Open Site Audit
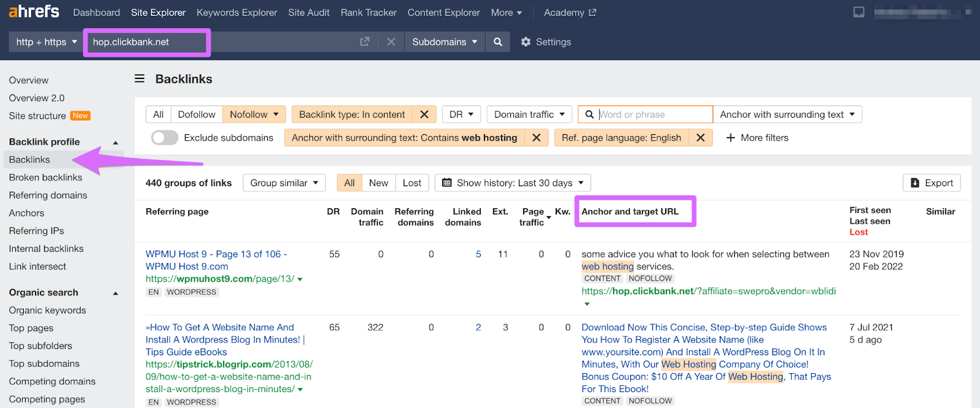This screenshot has width=980, height=408. point(309,12)
